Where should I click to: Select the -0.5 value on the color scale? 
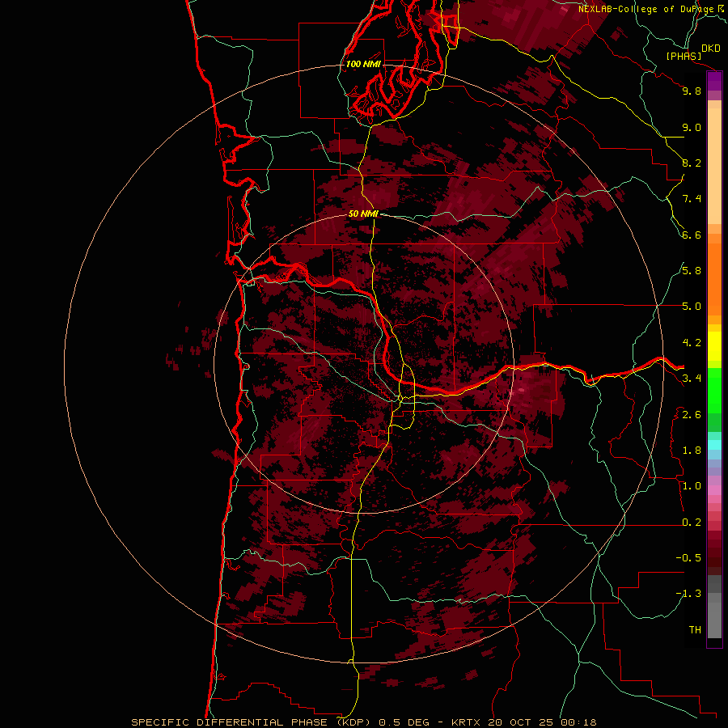coord(688,558)
